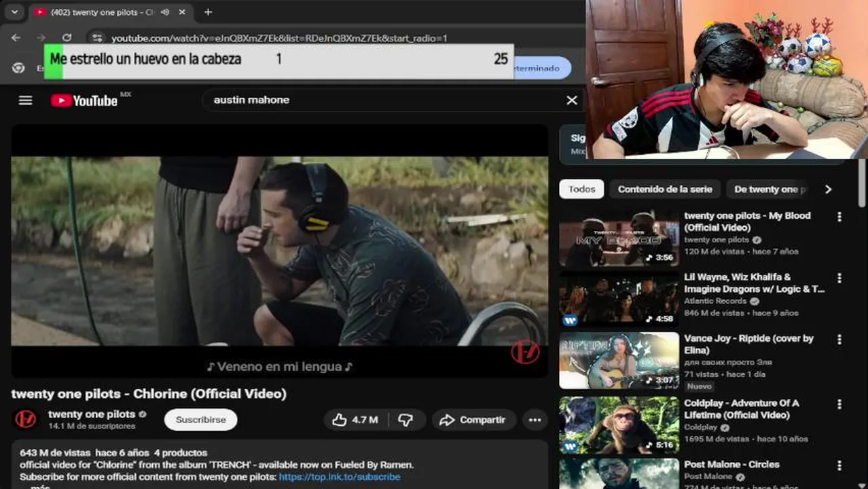Reload the page with the refresh icon
The width and height of the screenshot is (868, 489).
pyautogui.click(x=67, y=38)
